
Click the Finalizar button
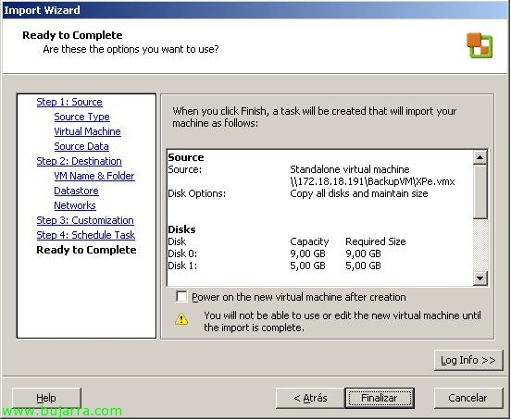[380, 398]
